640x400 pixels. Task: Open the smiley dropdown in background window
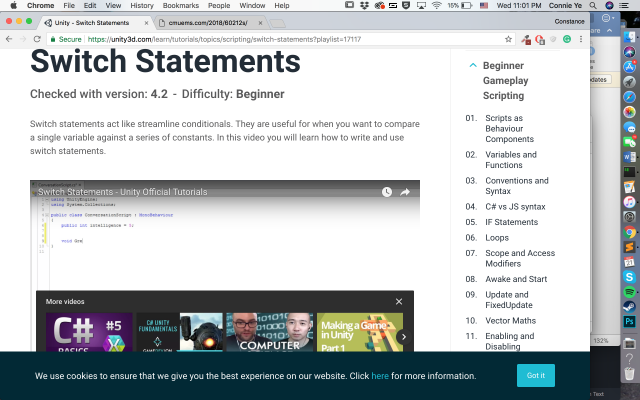tap(608, 18)
